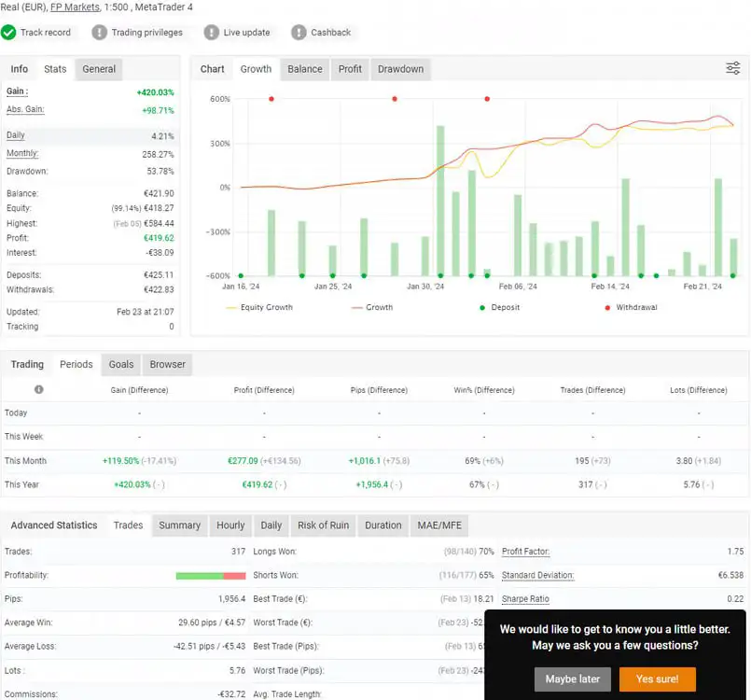Click the Cashback warning icon

tap(299, 33)
